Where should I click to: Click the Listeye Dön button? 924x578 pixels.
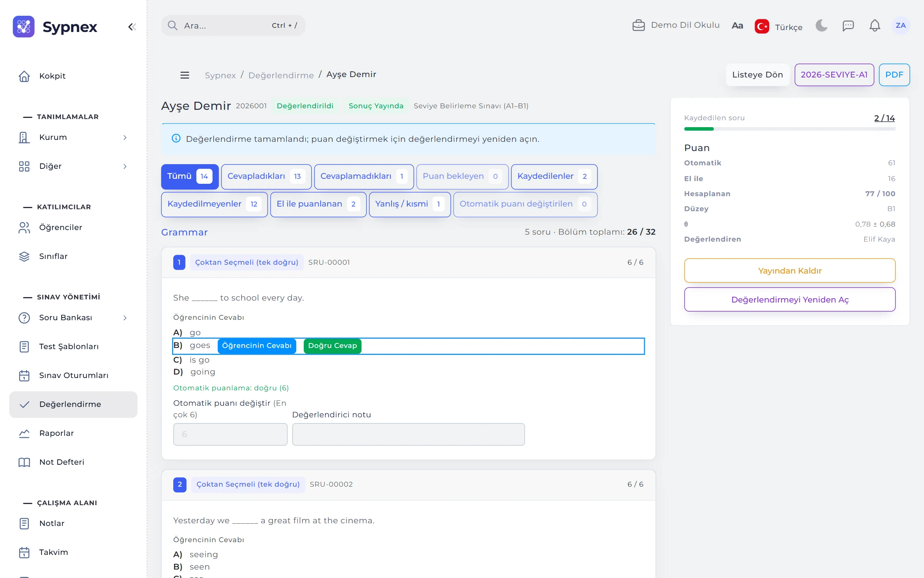pos(757,75)
